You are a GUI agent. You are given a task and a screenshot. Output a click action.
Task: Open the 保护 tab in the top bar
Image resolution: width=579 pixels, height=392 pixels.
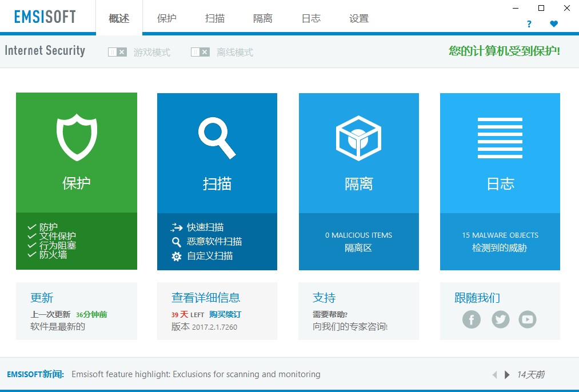click(166, 18)
